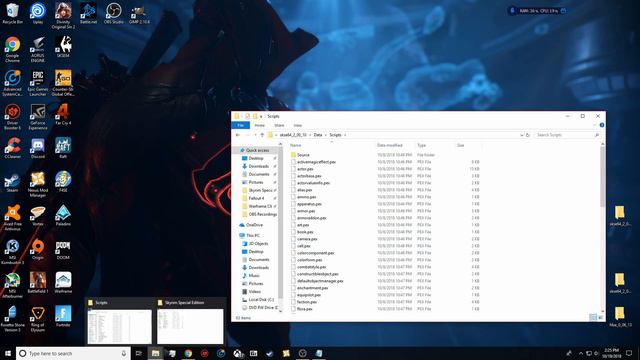The height and width of the screenshot is (360, 640).
Task: Open GeForce Experience desktop icon
Action: pos(38,117)
